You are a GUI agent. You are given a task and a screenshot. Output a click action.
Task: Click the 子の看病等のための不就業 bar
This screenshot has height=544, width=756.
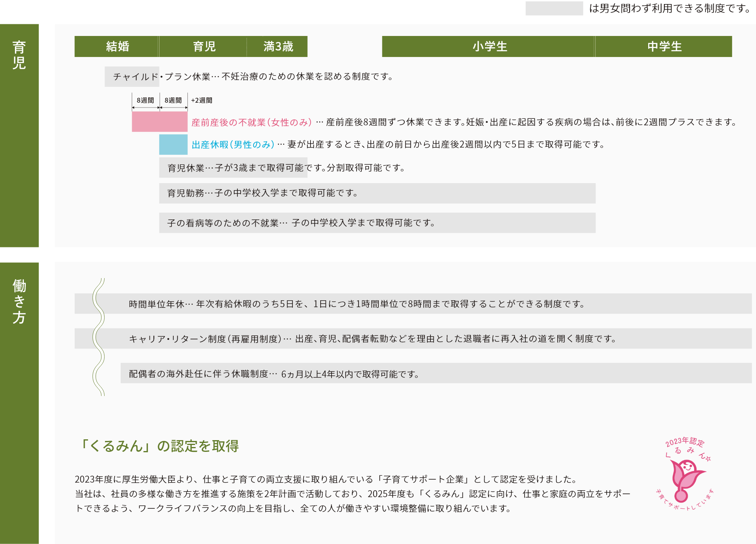pos(377,223)
